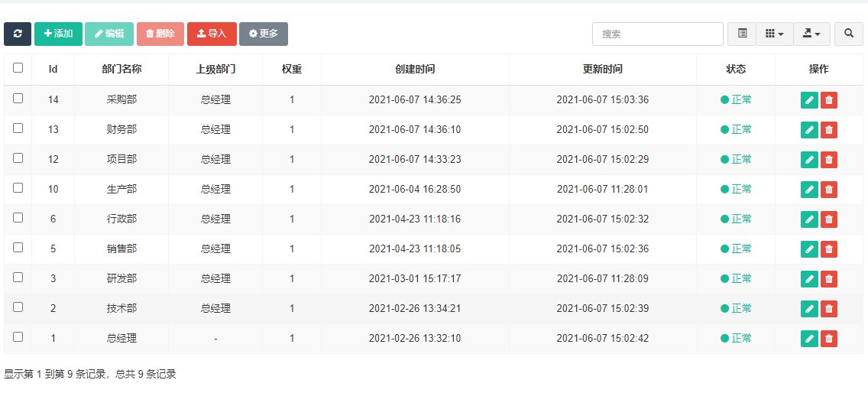This screenshot has height=393, width=868.
Task: Click the record count text 总共 9 条记录
Action: click(x=146, y=374)
